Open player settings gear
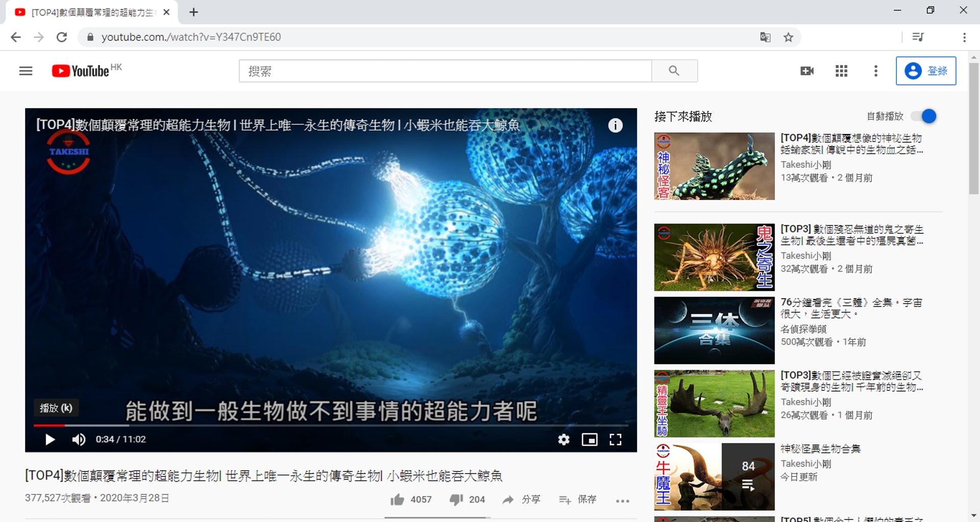The width and height of the screenshot is (980, 522). (563, 439)
